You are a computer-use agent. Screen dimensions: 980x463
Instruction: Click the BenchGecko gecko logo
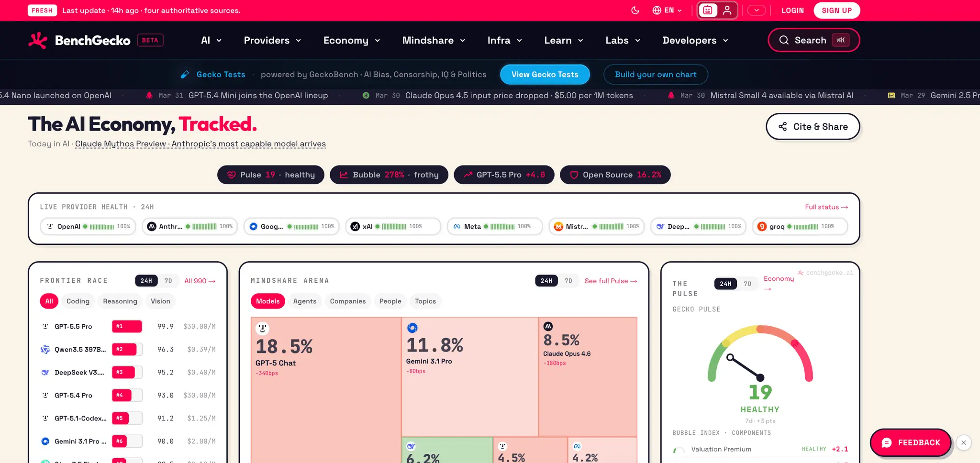coord(38,41)
